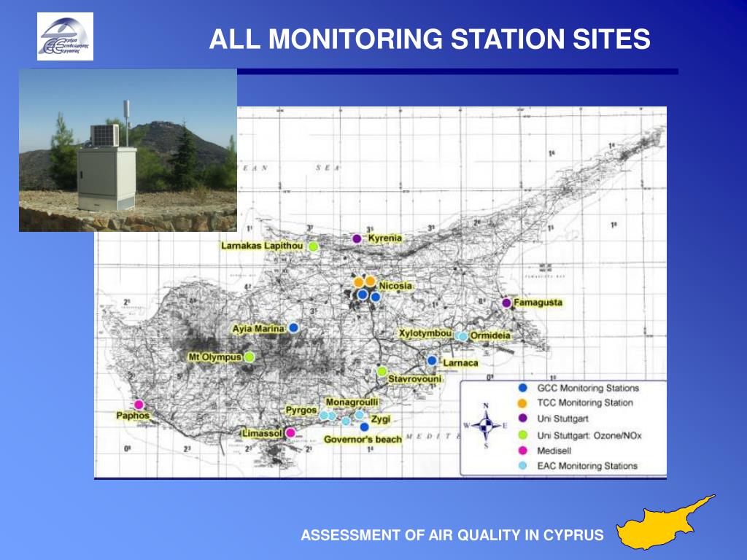Click the 'Zygi' map label
747x560 pixels.
coord(381,419)
